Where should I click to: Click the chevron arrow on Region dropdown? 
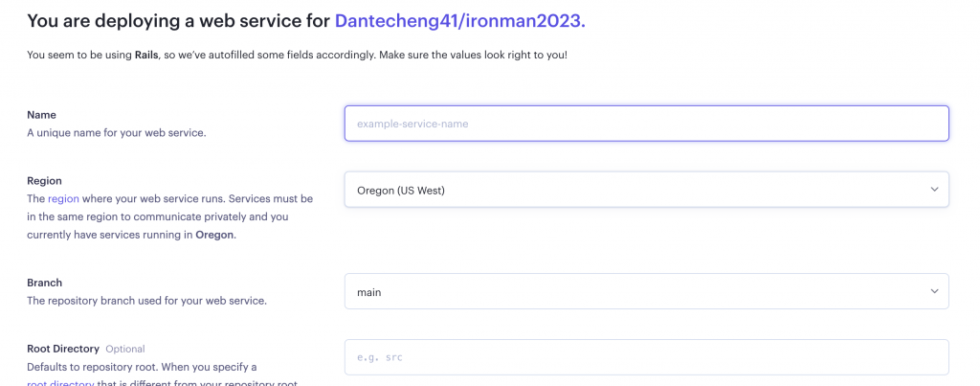(935, 190)
